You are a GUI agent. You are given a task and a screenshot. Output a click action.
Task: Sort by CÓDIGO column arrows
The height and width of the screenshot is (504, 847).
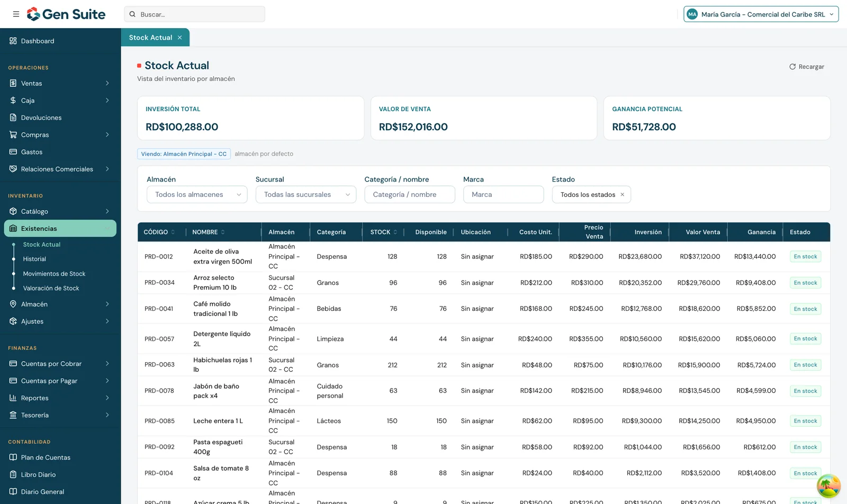pyautogui.click(x=173, y=232)
